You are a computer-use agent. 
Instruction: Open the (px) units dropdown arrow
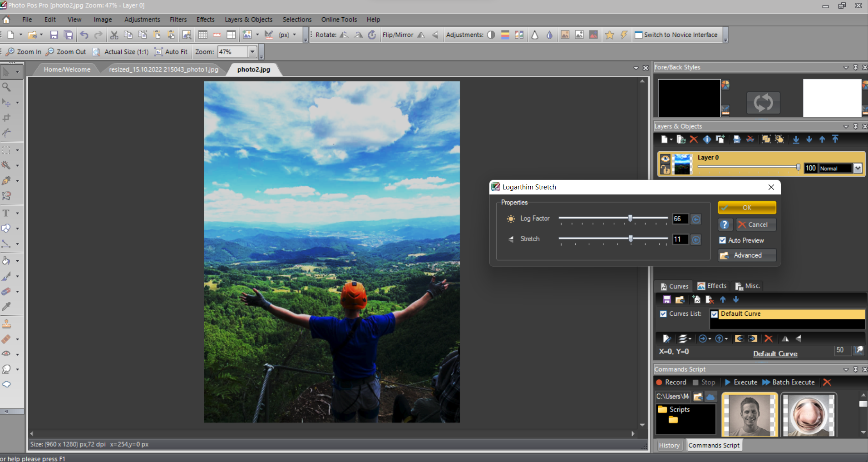[294, 35]
